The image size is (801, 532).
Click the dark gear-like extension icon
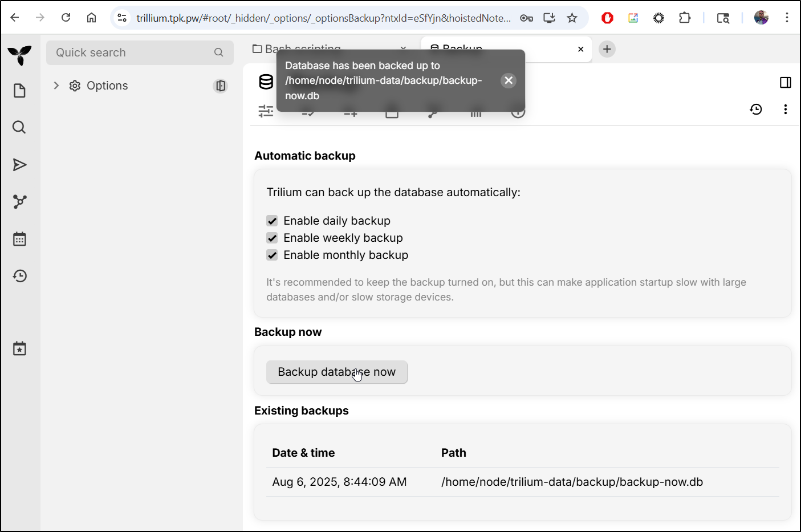coord(658,18)
